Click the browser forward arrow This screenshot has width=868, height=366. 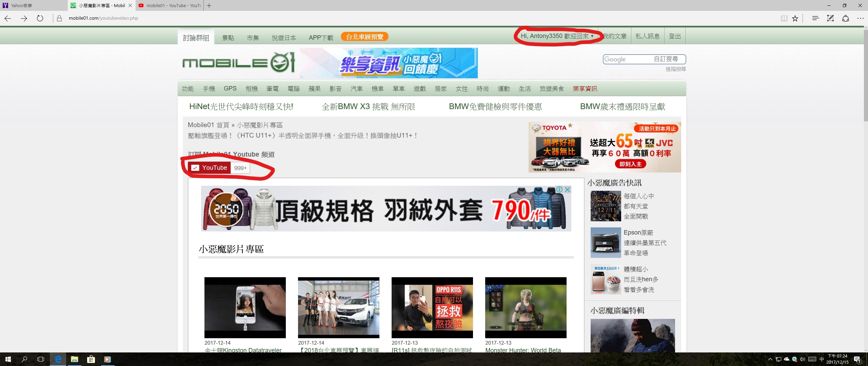[x=24, y=18]
